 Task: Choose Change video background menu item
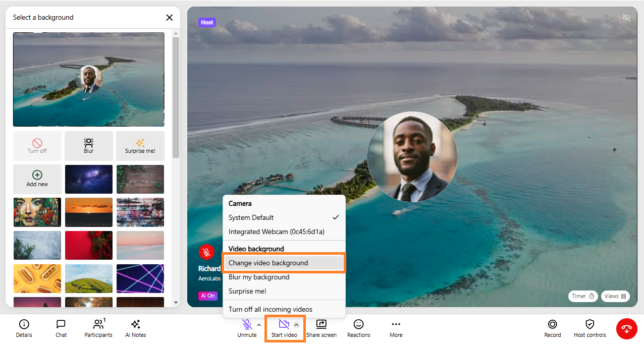click(x=284, y=263)
